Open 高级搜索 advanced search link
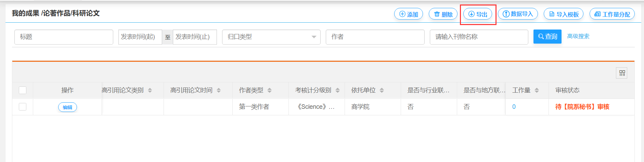Viewport: 644px width, 162px height. 578,36
